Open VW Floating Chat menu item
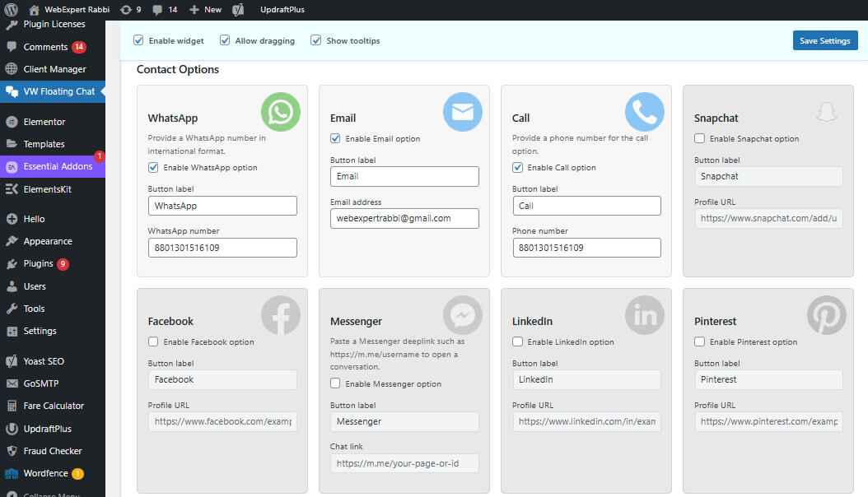 (53, 91)
